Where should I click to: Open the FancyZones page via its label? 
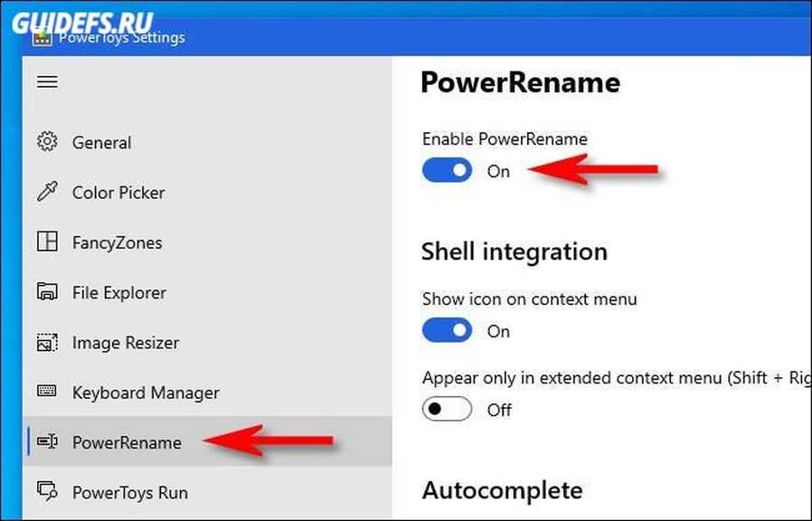click(117, 242)
